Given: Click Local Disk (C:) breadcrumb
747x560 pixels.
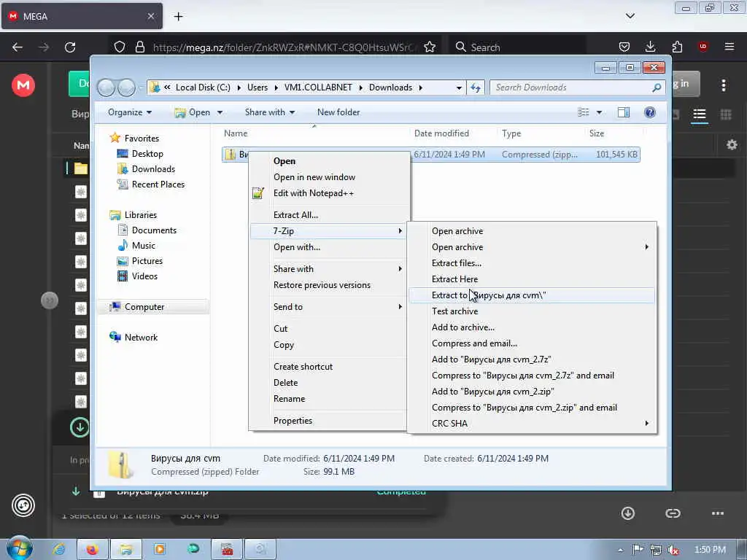Looking at the screenshot, I should click(203, 87).
